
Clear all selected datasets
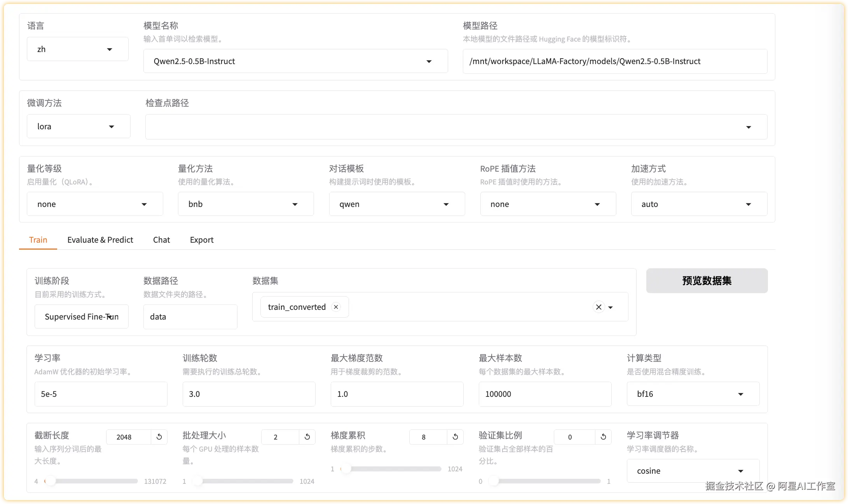598,307
